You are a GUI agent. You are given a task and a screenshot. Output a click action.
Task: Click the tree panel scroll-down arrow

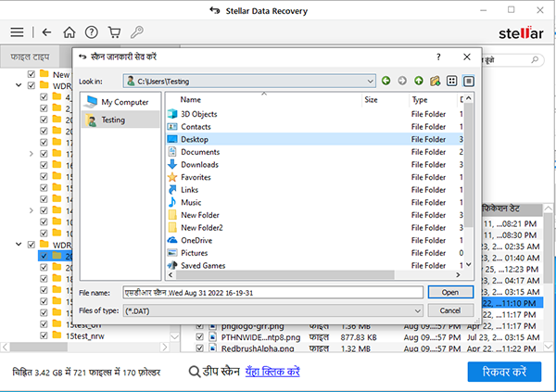pyautogui.click(x=174, y=336)
